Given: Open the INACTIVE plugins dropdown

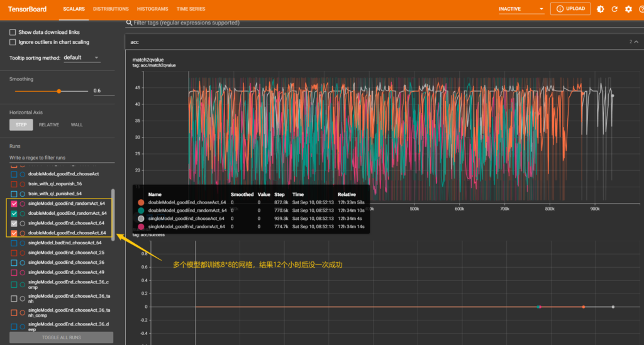Looking at the screenshot, I should (521, 9).
